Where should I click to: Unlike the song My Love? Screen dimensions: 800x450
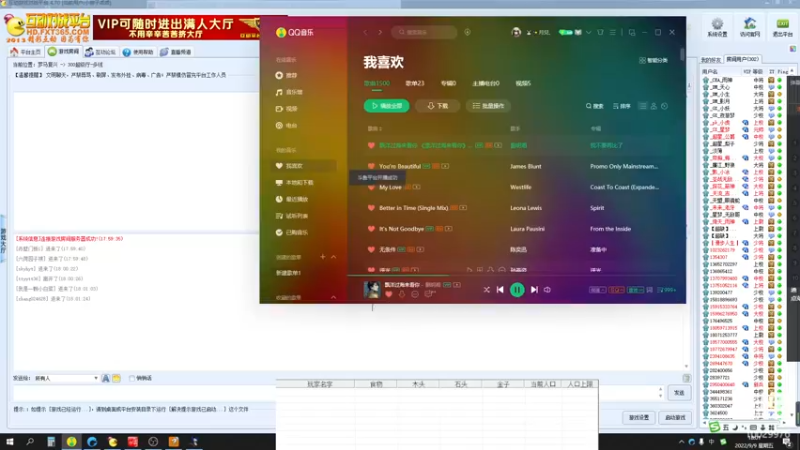(371, 187)
